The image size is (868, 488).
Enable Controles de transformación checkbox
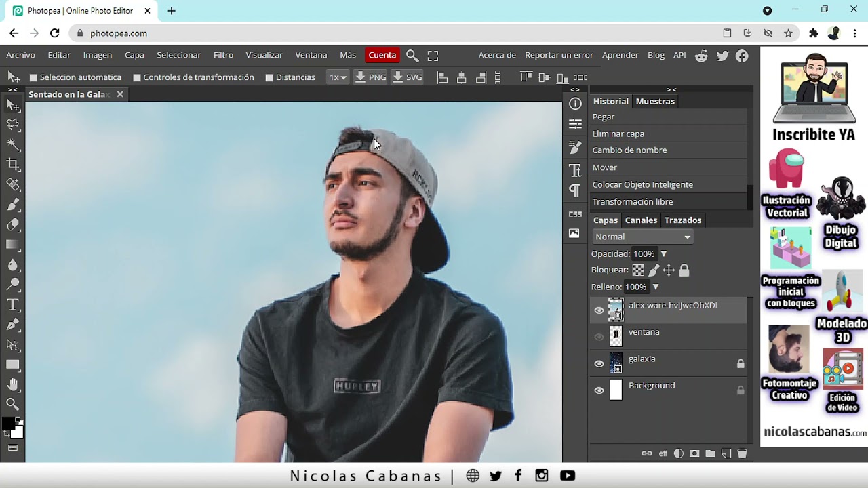(137, 78)
